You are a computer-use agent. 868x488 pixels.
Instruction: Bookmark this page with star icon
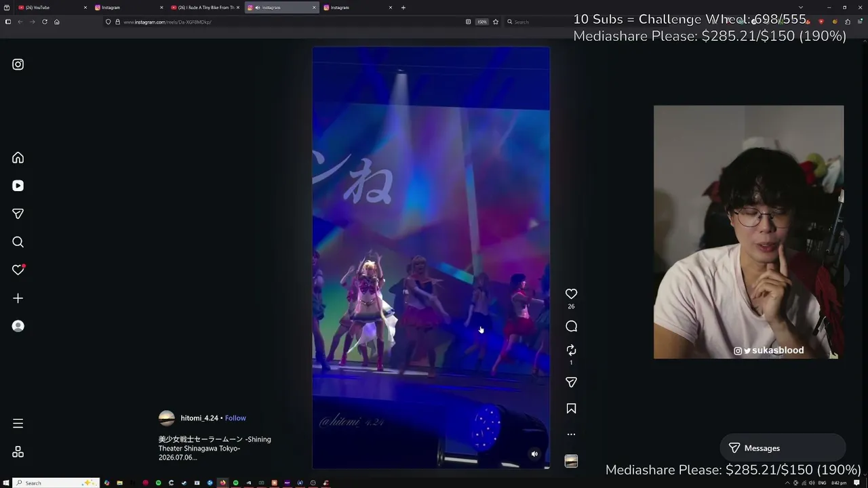(496, 22)
